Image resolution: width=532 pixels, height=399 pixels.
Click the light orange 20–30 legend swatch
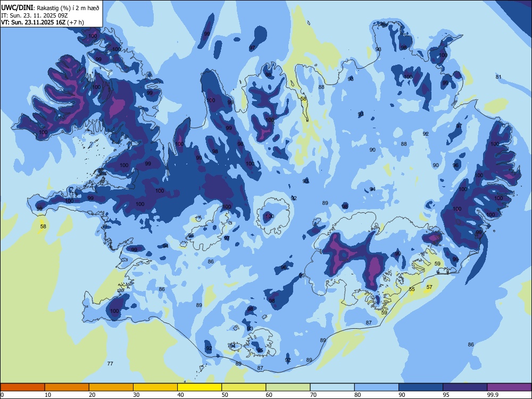111,387
